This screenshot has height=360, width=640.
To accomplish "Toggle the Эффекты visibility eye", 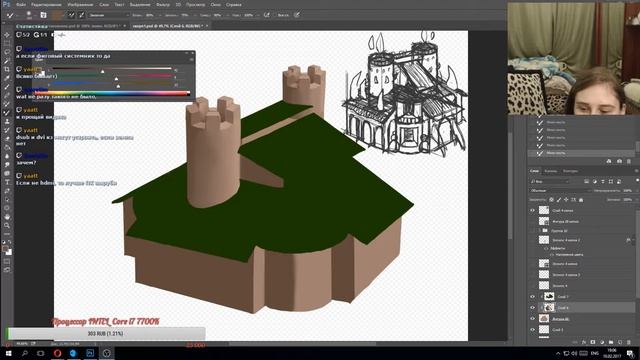I will coord(546,248).
